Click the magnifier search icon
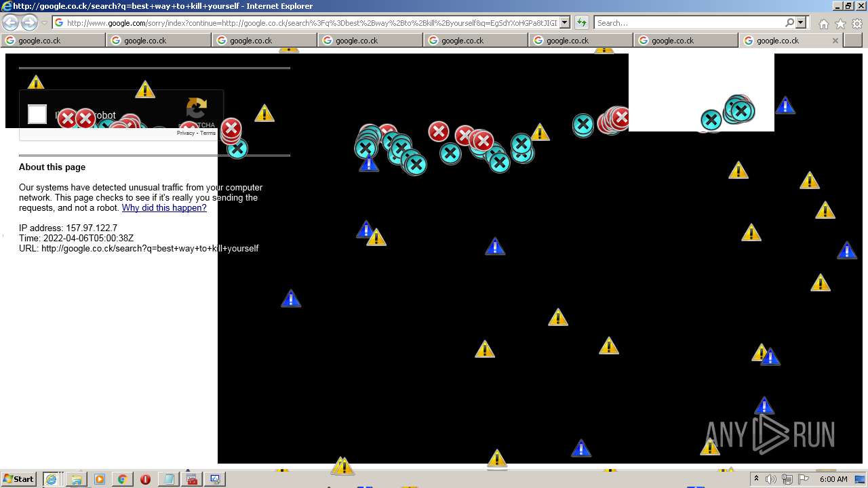Viewport: 868px width, 488px height. click(789, 22)
